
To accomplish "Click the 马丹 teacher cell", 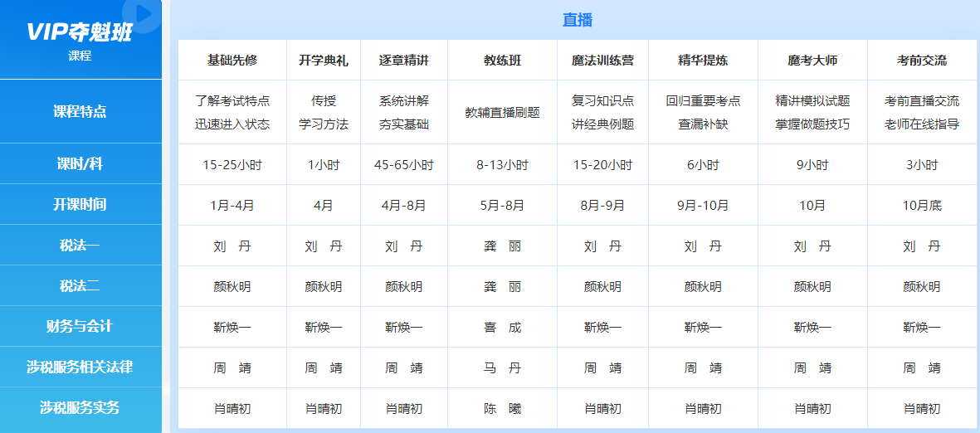I will click(x=503, y=368).
